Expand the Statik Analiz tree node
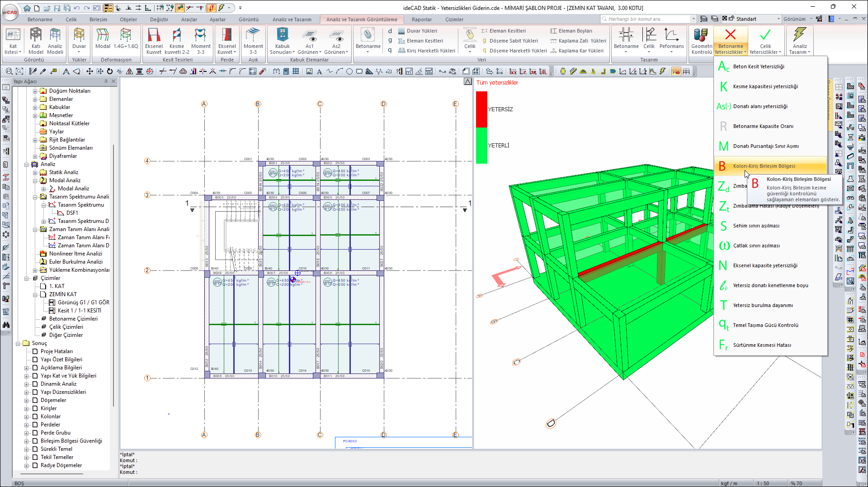Viewport: 868px width, 487px height. tap(35, 172)
